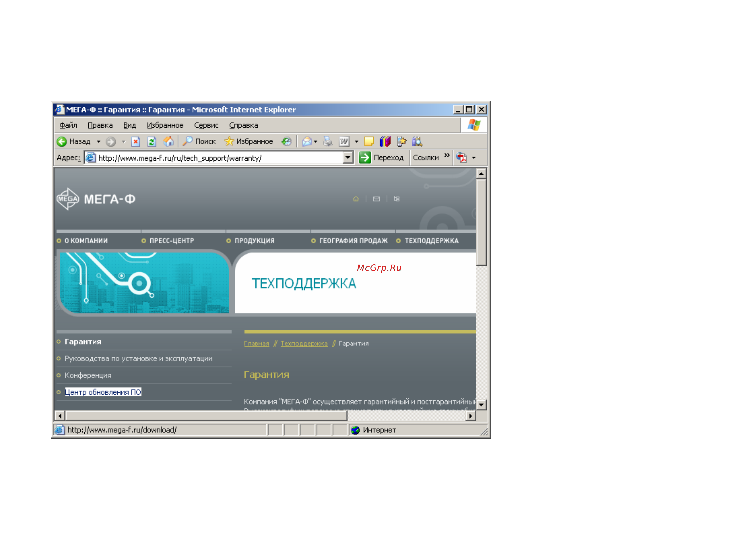This screenshot has width=756, height=535.
Task: Click site envelope contact icon in header
Action: click(376, 199)
